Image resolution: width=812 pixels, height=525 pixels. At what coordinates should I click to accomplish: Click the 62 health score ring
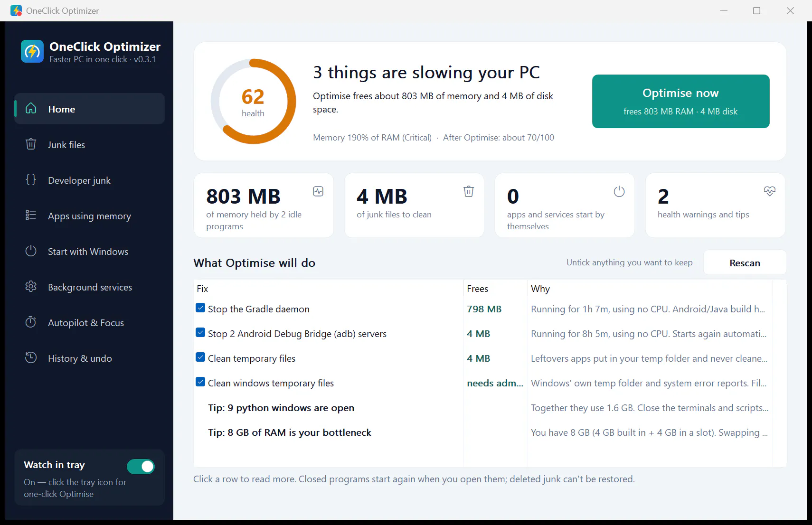click(253, 102)
